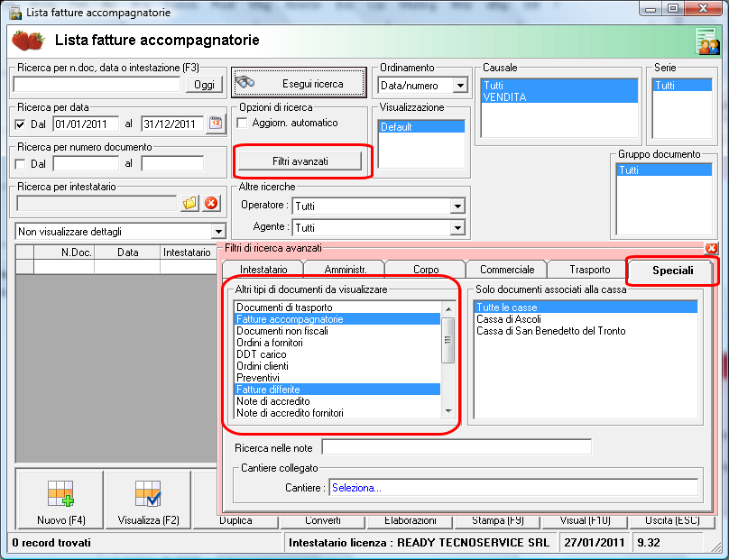Click the Nuovo (F4) button
729x560 pixels.
[x=61, y=500]
